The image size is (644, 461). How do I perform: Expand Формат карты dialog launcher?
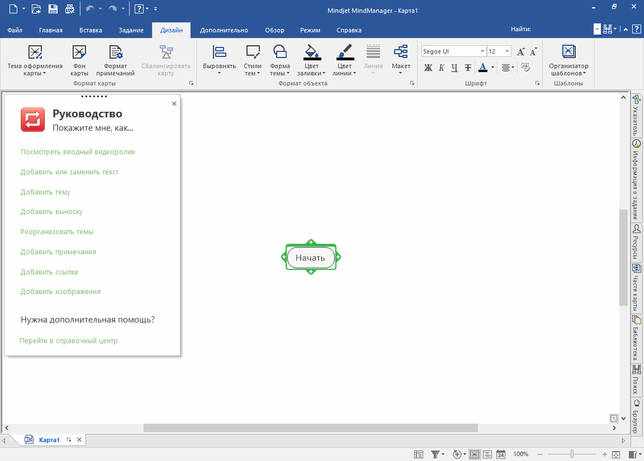pyautogui.click(x=191, y=83)
